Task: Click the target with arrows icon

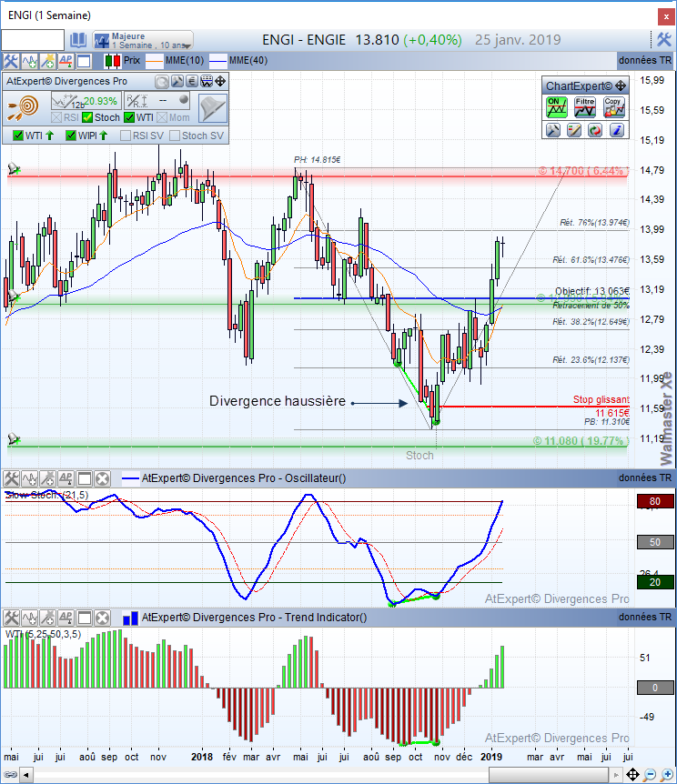Action: click(24, 107)
